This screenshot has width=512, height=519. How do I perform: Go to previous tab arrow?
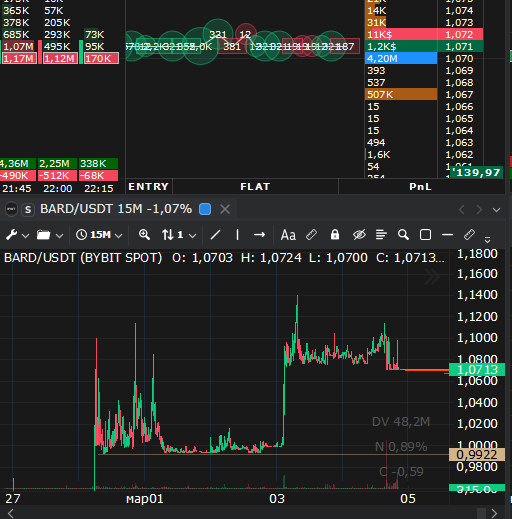462,210
